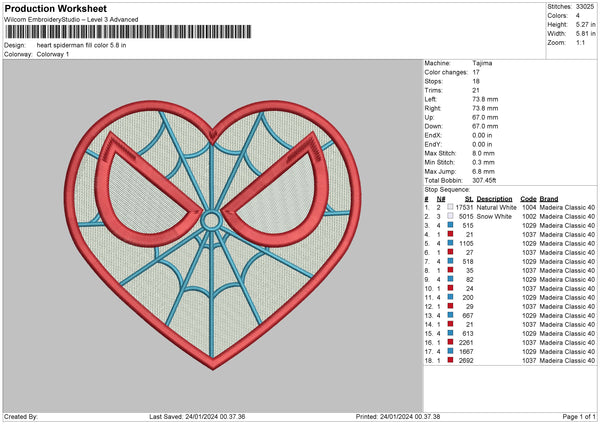
Task: Select the EndX value 0.00 in
Action: coord(482,135)
